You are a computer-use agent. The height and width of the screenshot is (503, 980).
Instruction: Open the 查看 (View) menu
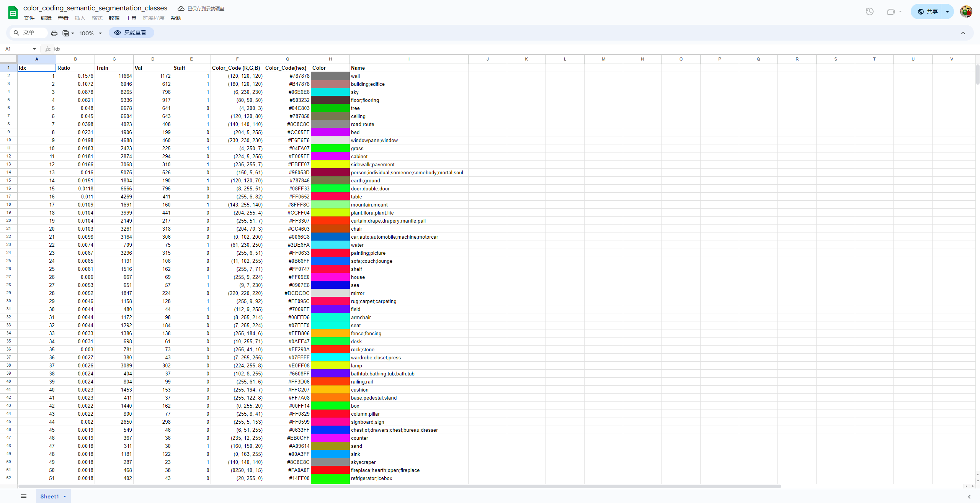click(x=63, y=18)
